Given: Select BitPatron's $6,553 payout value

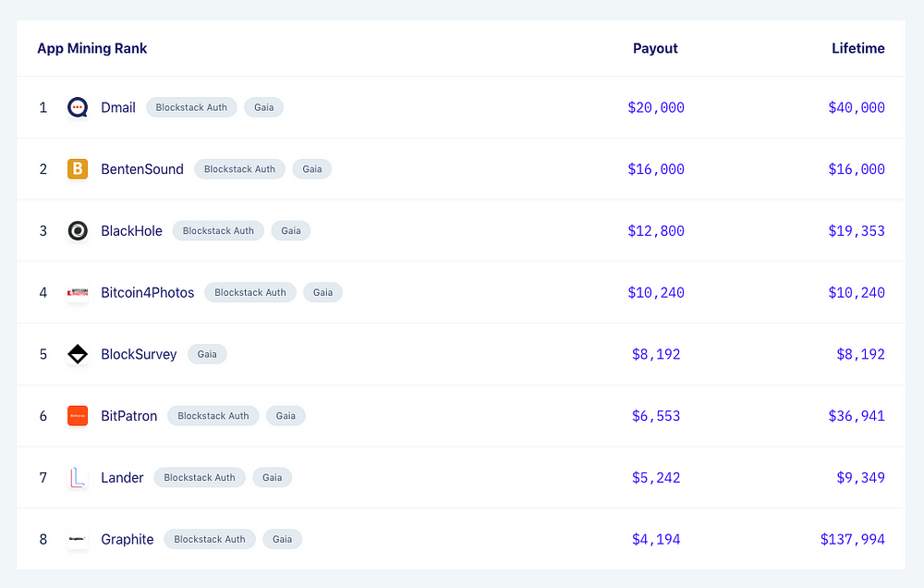Looking at the screenshot, I should (x=656, y=416).
